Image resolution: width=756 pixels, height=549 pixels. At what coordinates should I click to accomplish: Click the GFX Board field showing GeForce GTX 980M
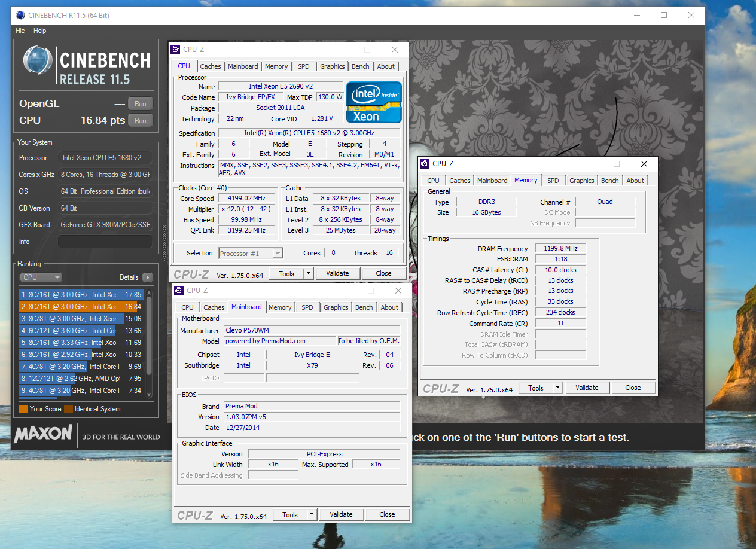pos(105,225)
